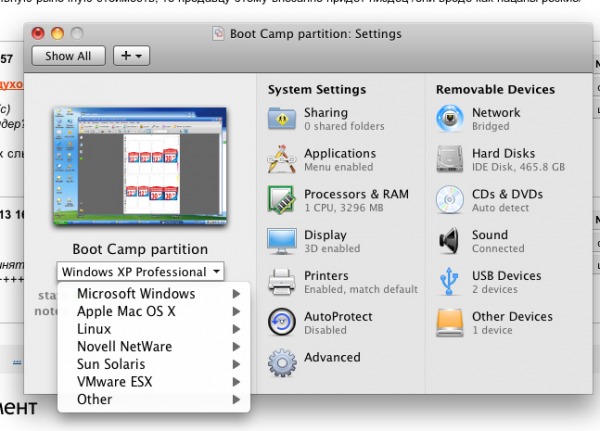Open the Processors & RAM chip icon
This screenshot has width=600, height=431.
pyautogui.click(x=282, y=200)
